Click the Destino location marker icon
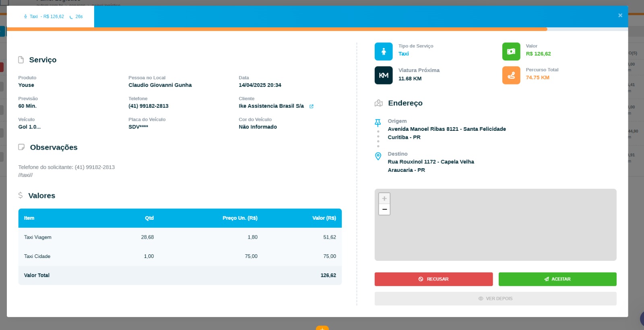This screenshot has height=330, width=644. pos(378,156)
